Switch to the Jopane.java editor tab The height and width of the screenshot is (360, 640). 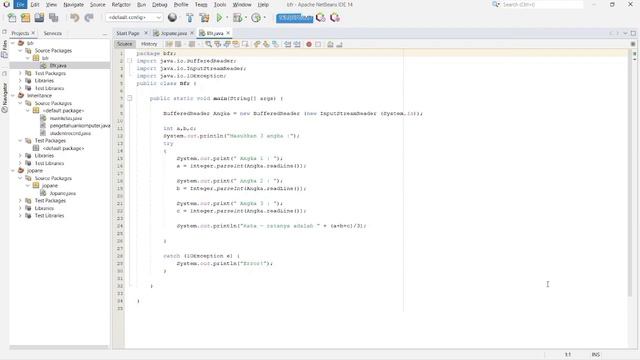(173, 33)
